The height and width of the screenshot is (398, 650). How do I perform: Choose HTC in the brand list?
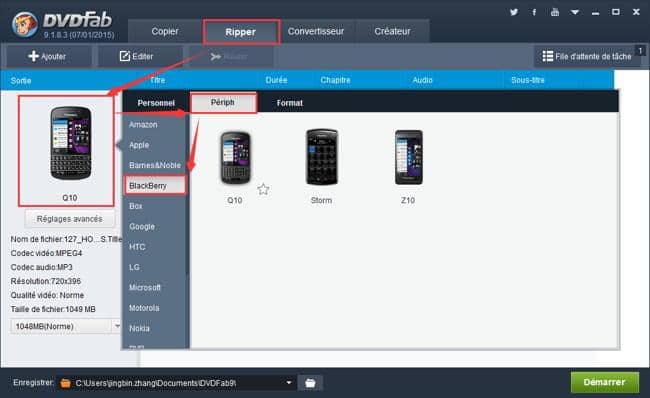click(x=137, y=247)
